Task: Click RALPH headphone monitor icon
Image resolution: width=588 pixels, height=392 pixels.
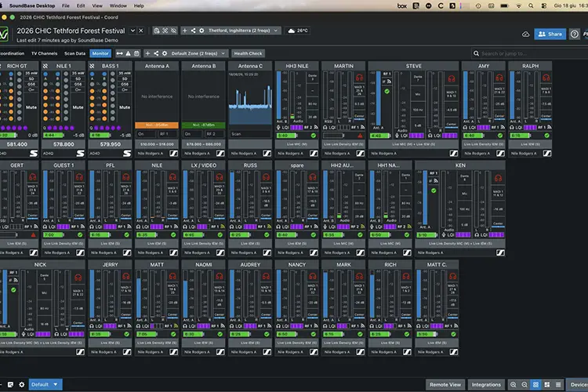Action: (546, 78)
